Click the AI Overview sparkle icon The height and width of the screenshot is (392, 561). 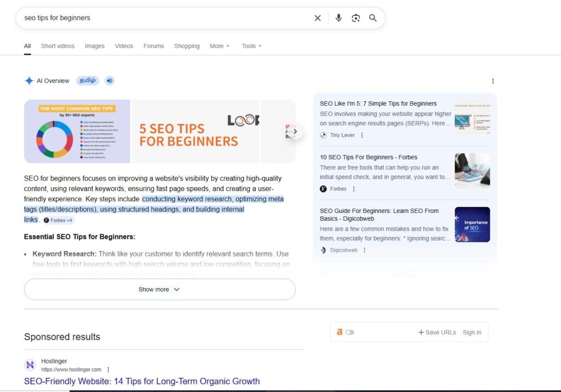28,80
